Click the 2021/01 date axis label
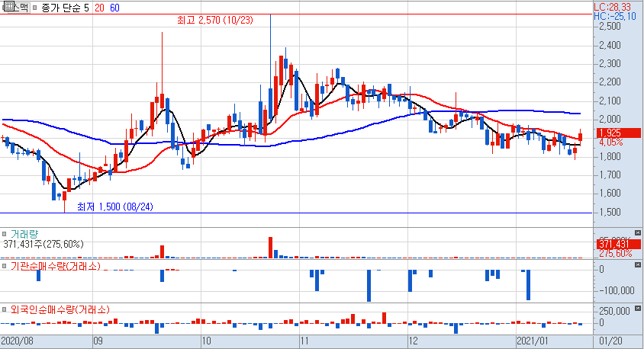 coord(533,341)
